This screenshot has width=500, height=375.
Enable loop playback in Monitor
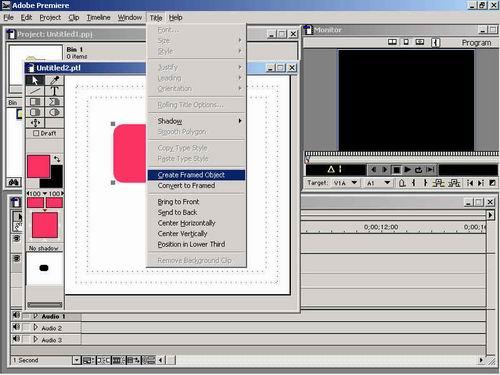(418, 170)
